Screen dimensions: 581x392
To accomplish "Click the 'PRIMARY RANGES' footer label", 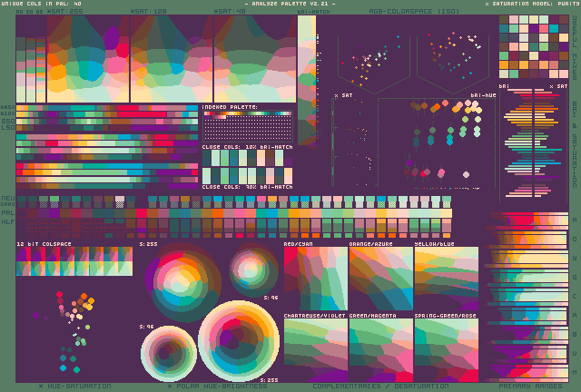I will point(530,387).
